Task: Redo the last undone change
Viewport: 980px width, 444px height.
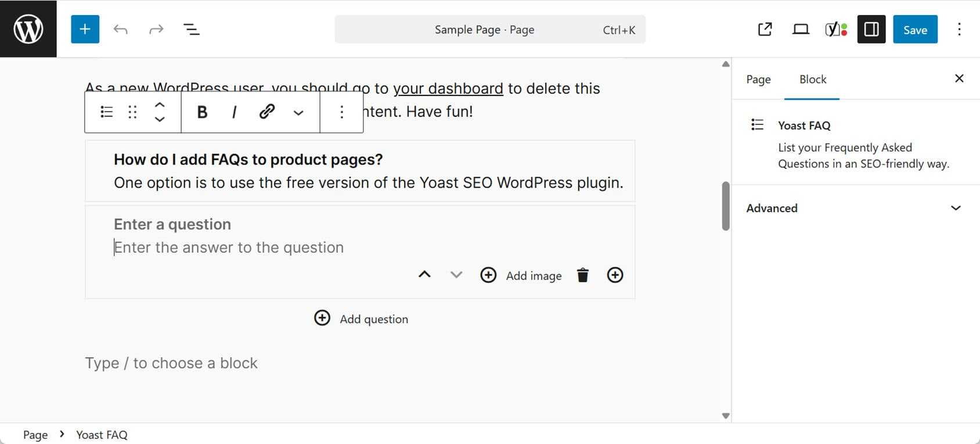Action: [156, 29]
